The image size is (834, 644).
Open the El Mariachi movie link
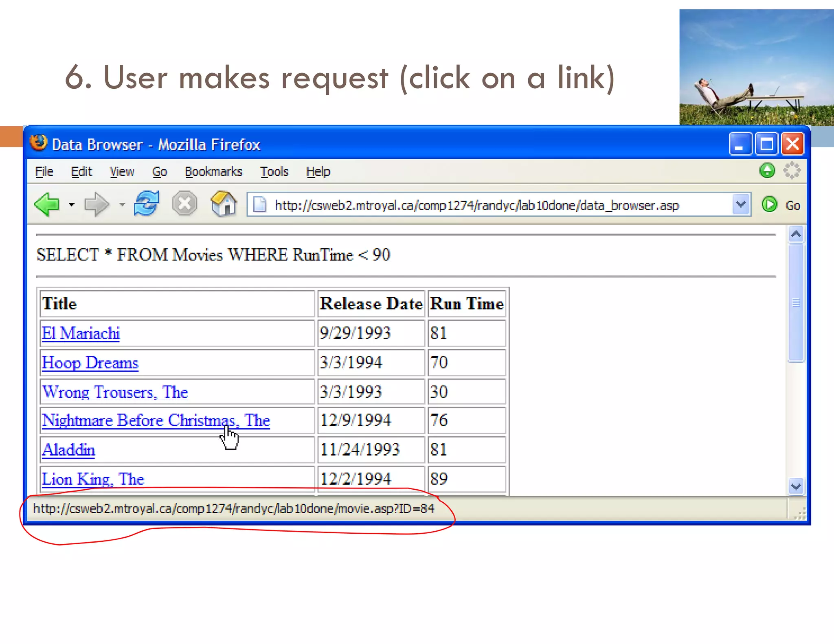pos(81,333)
